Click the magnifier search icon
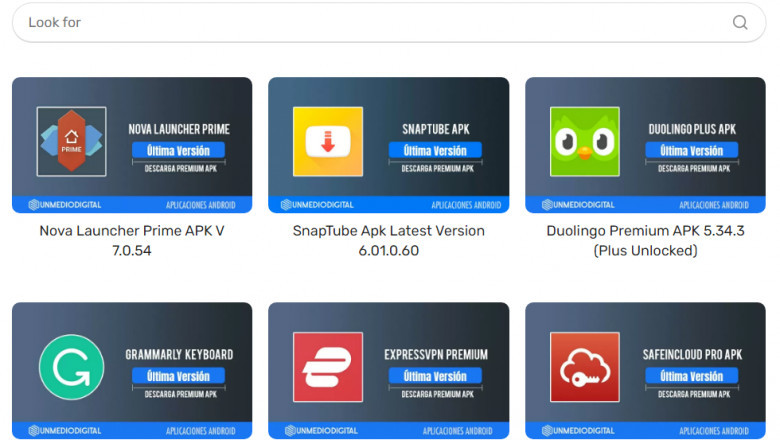The image size is (780, 440). (740, 22)
